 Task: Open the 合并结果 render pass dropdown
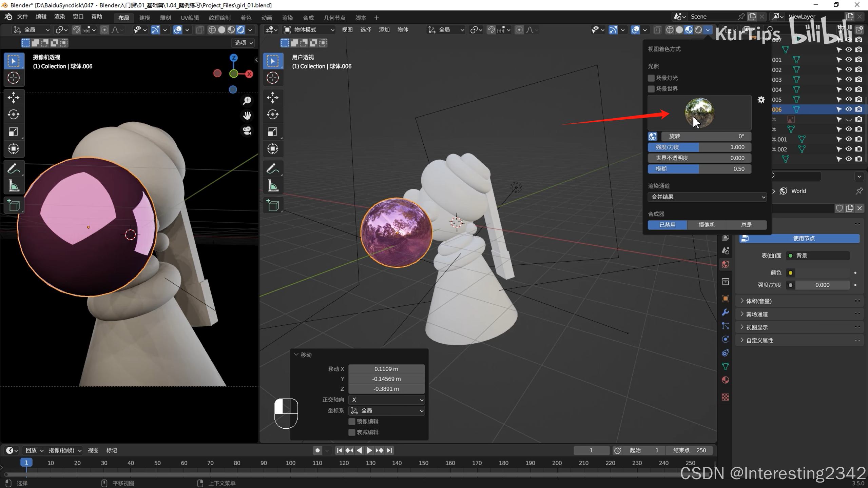(x=707, y=197)
